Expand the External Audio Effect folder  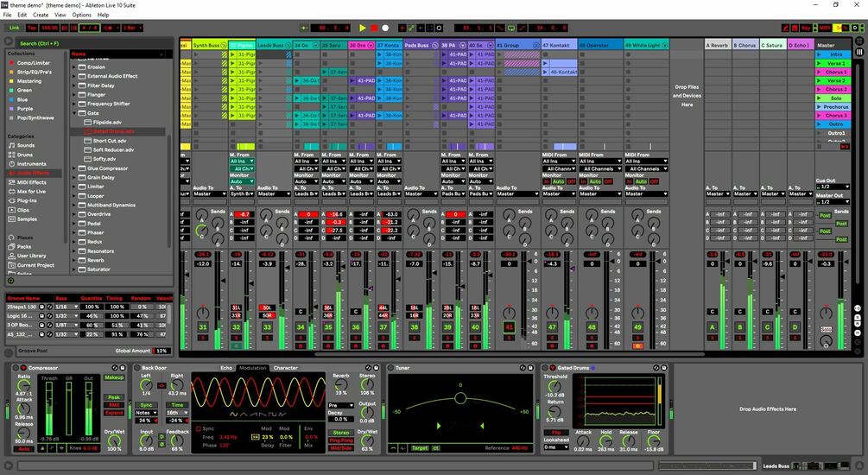(x=74, y=76)
